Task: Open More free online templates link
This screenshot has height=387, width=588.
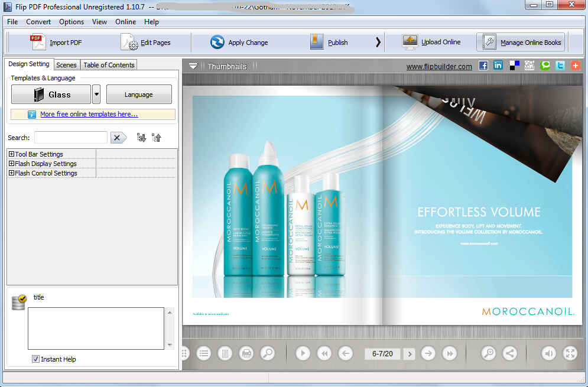Action: tap(89, 114)
